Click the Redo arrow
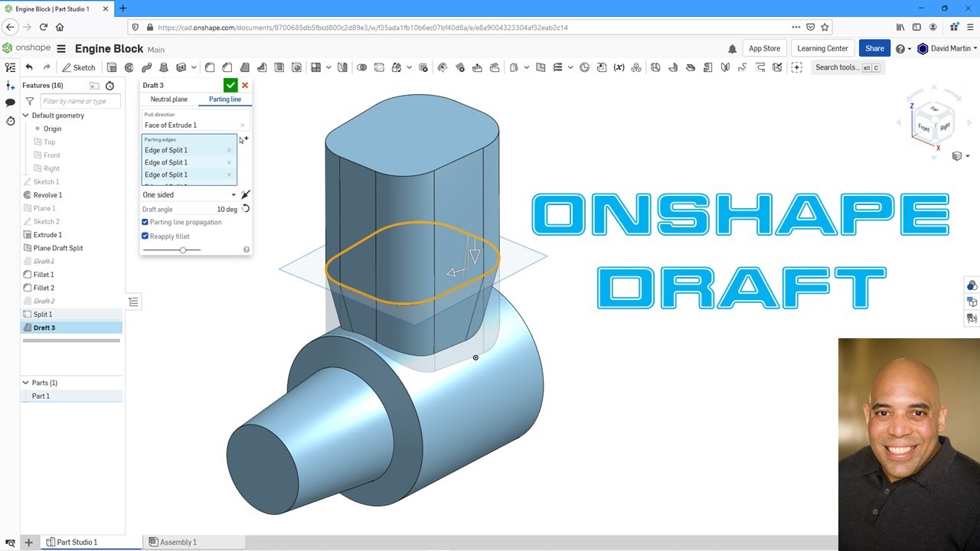This screenshot has height=551, width=980. tap(47, 67)
